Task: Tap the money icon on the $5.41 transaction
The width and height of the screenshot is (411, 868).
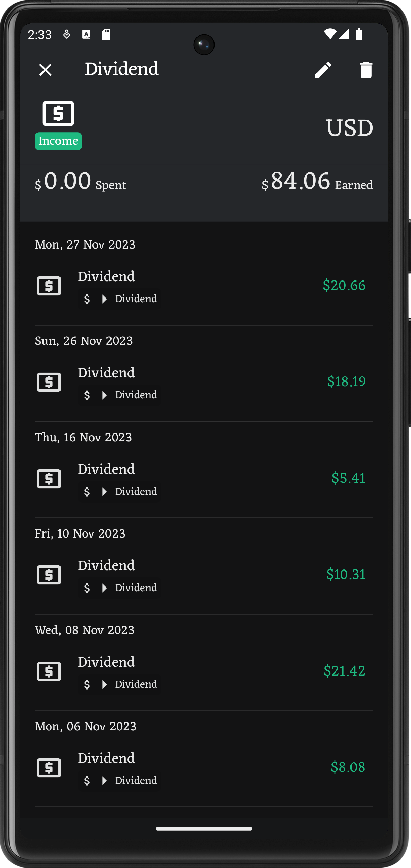Action: 49,478
